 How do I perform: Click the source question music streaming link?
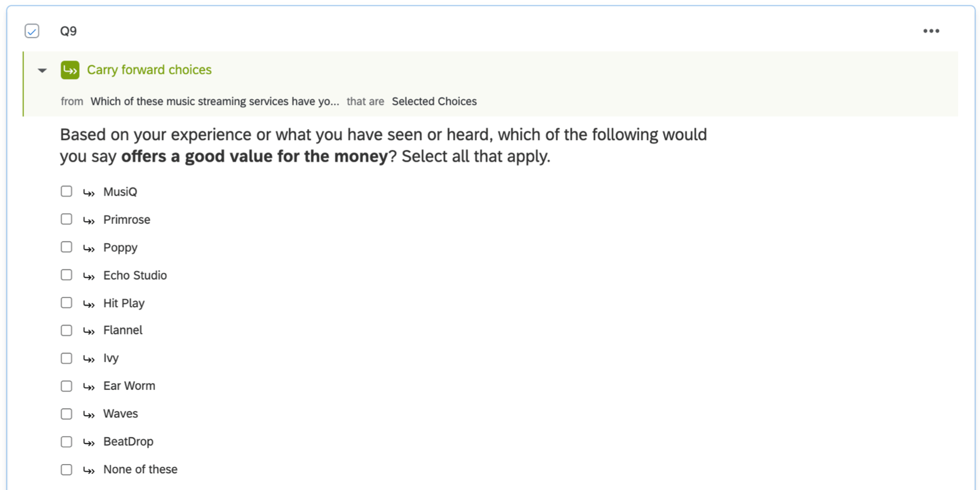[x=214, y=101]
